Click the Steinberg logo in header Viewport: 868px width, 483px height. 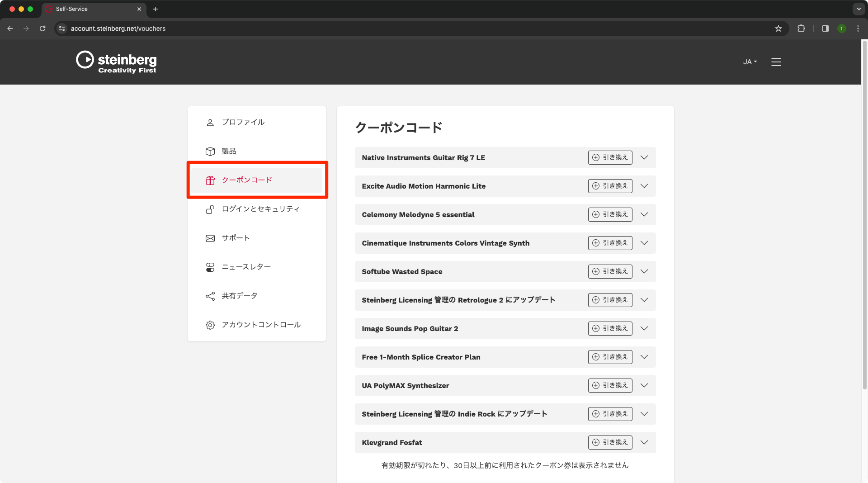click(x=116, y=62)
